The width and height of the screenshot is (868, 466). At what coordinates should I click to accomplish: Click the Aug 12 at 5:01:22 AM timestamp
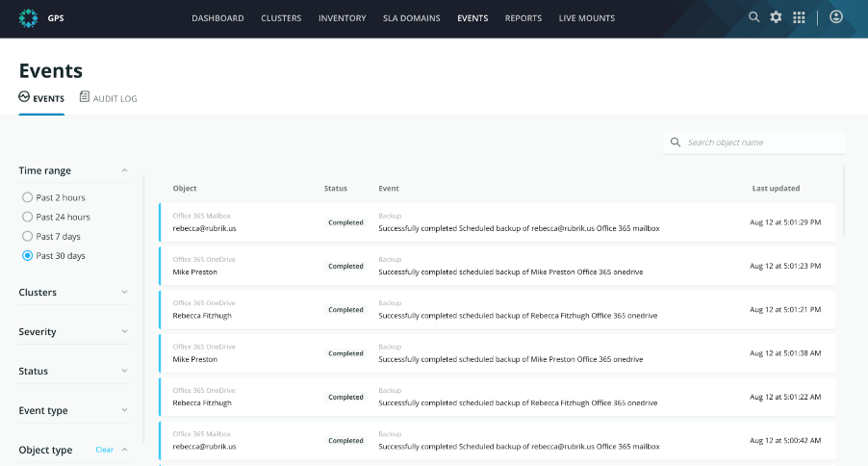click(x=785, y=397)
